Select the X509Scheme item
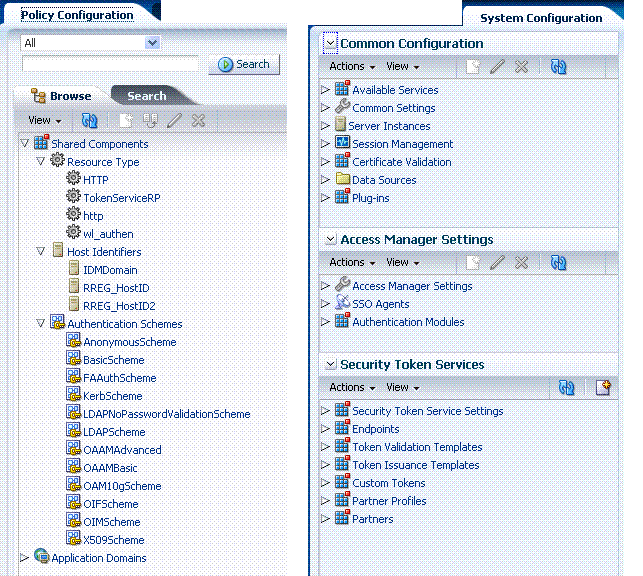Screen dimensions: 643x576 pyautogui.click(x=114, y=540)
